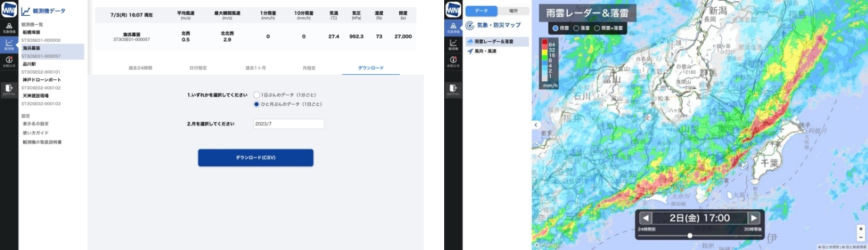
Task: Open 表示名の設定 settings link
Action: tap(36, 124)
